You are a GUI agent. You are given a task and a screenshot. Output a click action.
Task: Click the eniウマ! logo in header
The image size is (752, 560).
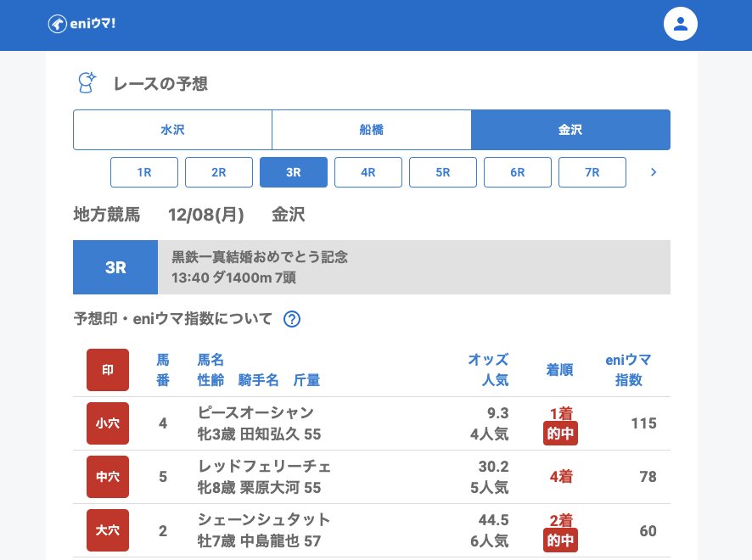(81, 24)
